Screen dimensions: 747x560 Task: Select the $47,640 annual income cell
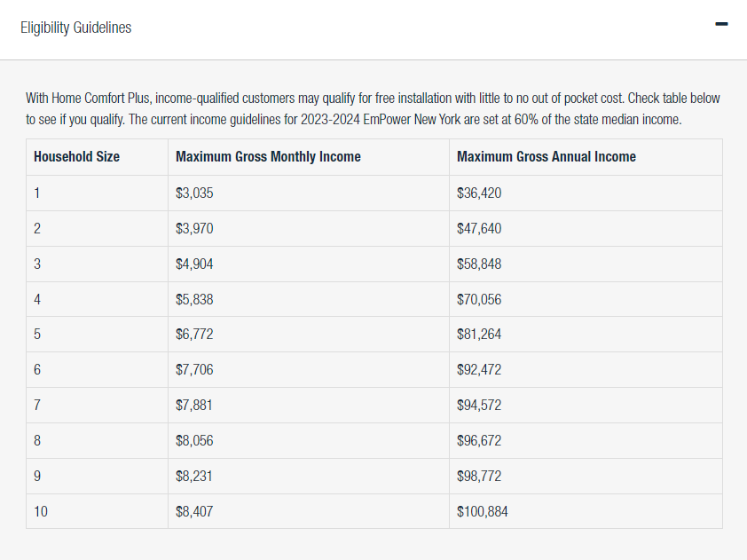pos(479,228)
